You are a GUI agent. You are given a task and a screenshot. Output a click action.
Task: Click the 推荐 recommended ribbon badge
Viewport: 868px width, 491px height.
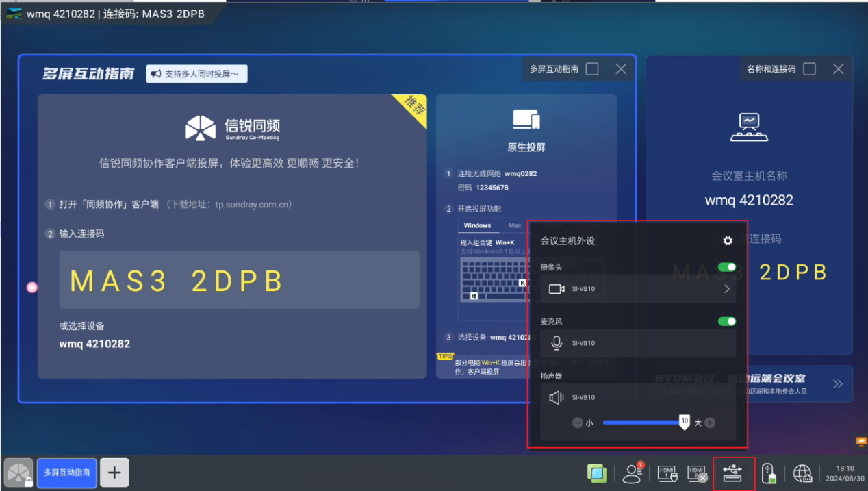[x=413, y=106]
